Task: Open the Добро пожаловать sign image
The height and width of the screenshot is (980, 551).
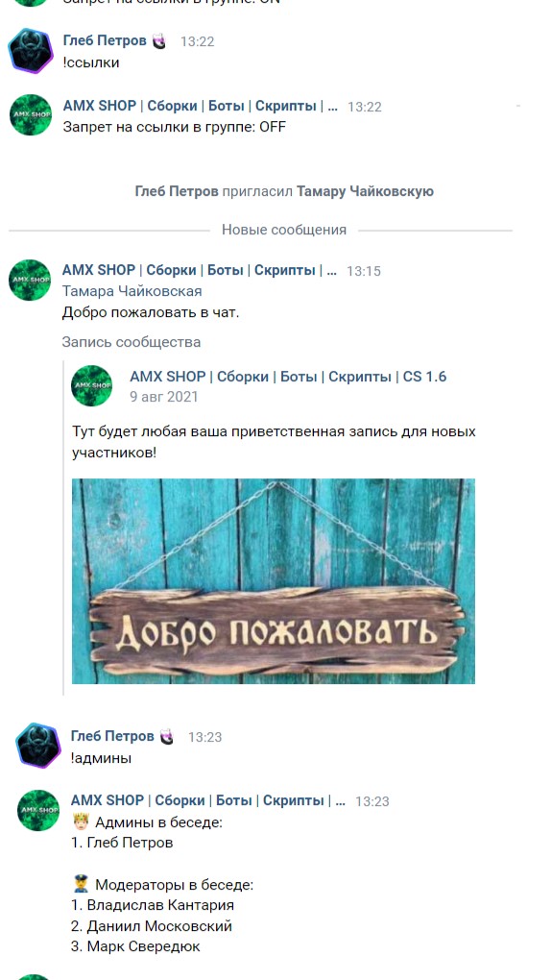Action: [274, 581]
